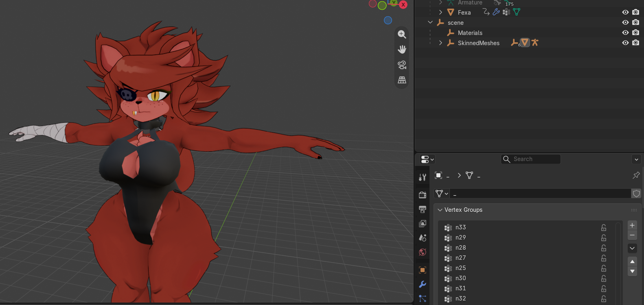Click the green mesh data icon beside Fexa

pyautogui.click(x=517, y=12)
